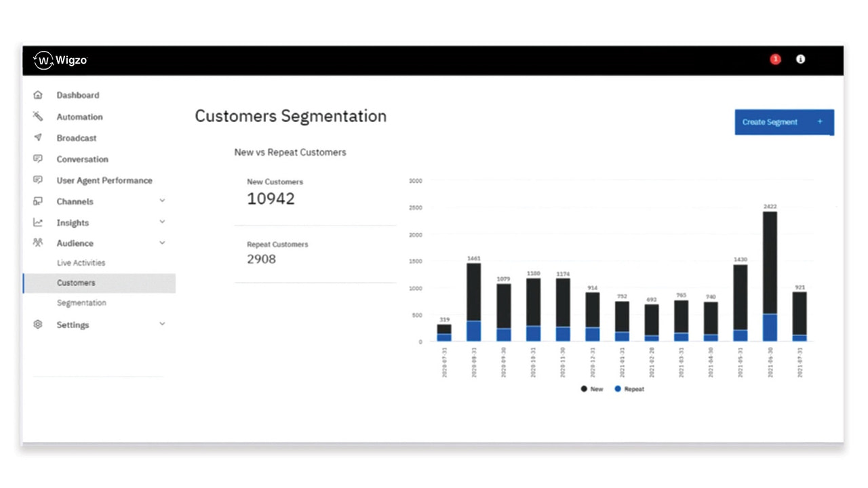The height and width of the screenshot is (488, 868).
Task: Click the Wigzo logo
Action: [x=60, y=60]
